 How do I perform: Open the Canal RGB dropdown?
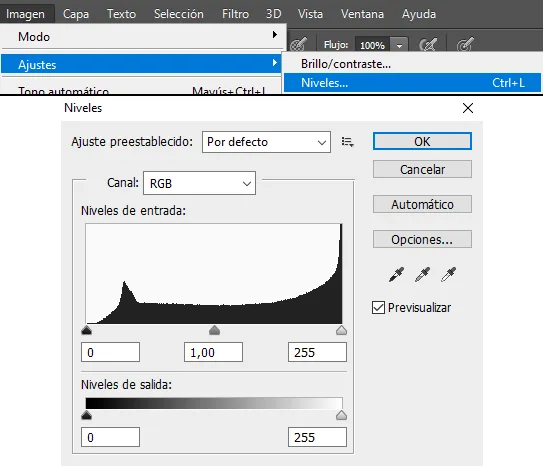pyautogui.click(x=199, y=183)
